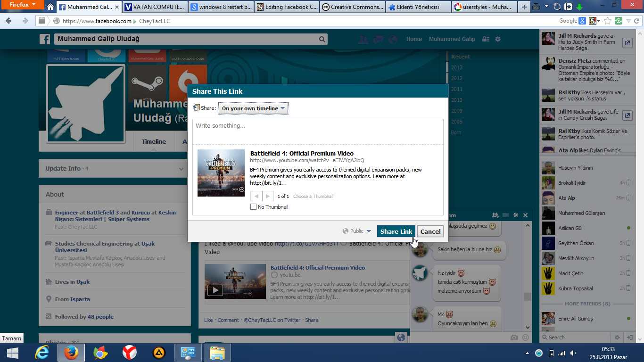The width and height of the screenshot is (644, 362).
Task: Open the Timeline profile tab
Action: (x=154, y=141)
